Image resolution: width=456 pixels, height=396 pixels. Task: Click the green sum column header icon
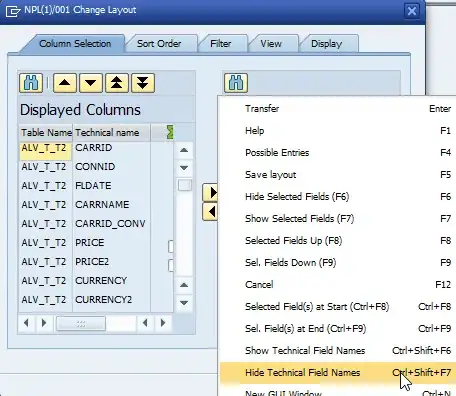point(170,132)
